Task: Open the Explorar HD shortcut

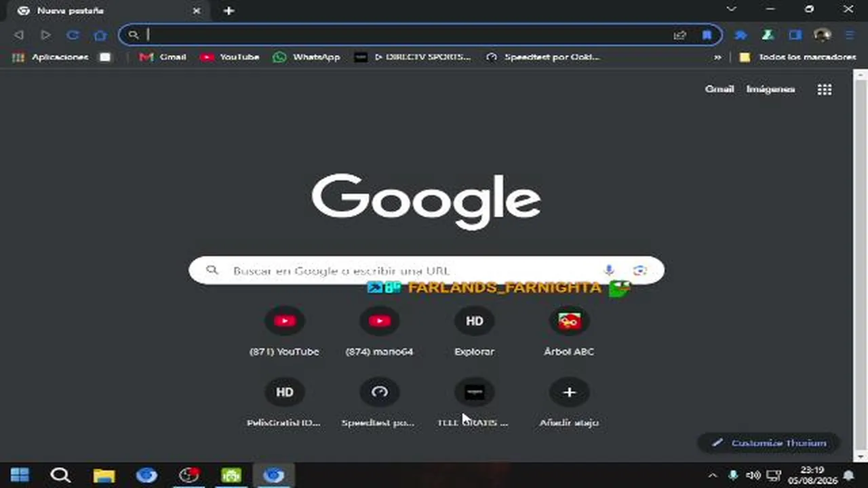Action: click(x=474, y=331)
